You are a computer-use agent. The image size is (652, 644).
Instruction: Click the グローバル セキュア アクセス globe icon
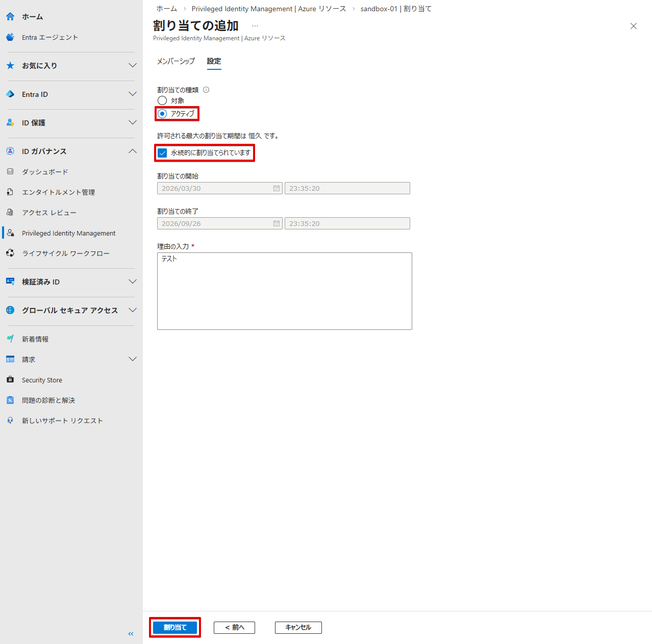pyautogui.click(x=10, y=311)
